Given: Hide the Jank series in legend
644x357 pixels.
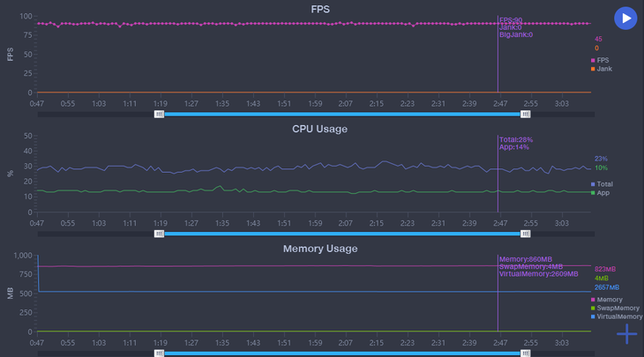Looking at the screenshot, I should 603,69.
